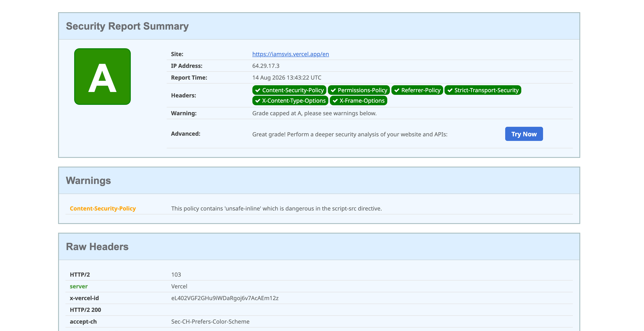644x331 pixels.
Task: Click the X-Frame-Options header badge
Action: click(x=359, y=101)
